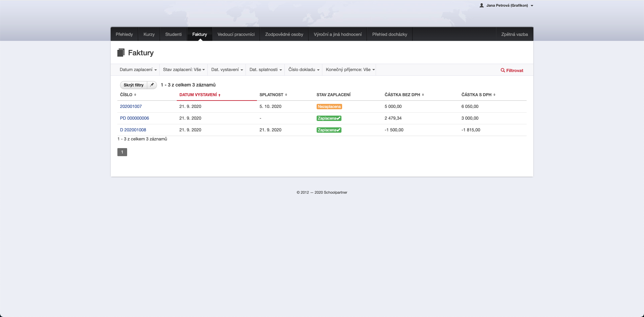The height and width of the screenshot is (317, 644).
Task: Click amount -1 500,00
Action: pyautogui.click(x=394, y=130)
